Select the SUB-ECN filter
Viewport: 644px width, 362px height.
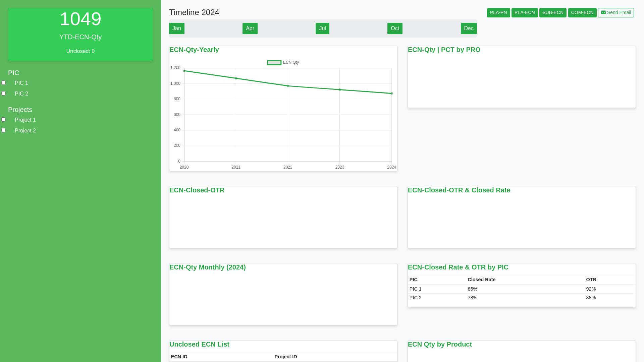(x=553, y=12)
